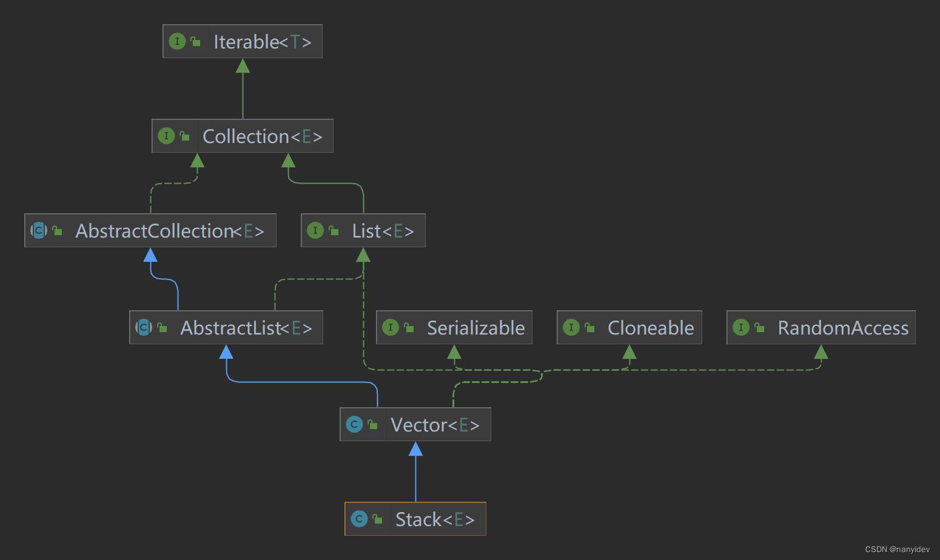Click the abstract class icon on AbstractList<E>
This screenshot has width=940, height=560.
tap(144, 327)
